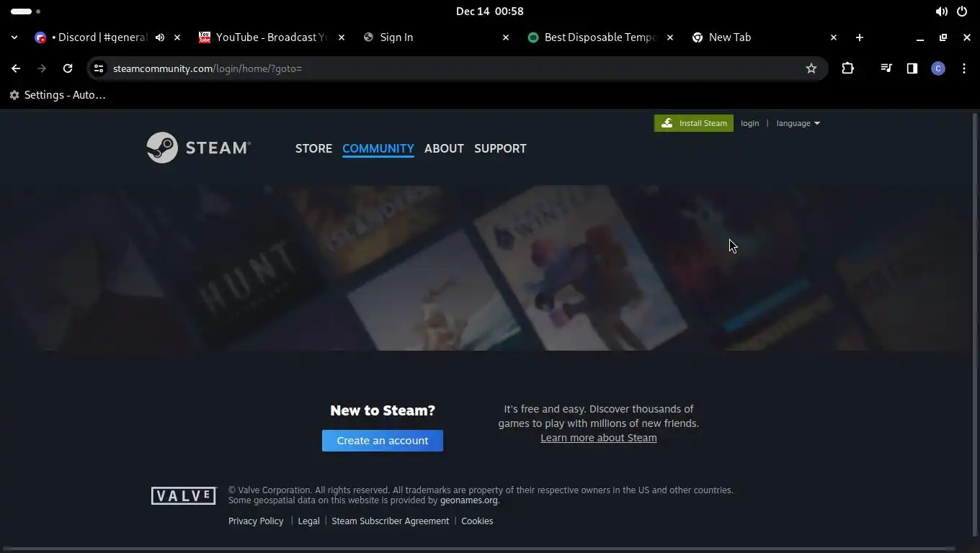Open the Legal footer link

[x=308, y=521]
